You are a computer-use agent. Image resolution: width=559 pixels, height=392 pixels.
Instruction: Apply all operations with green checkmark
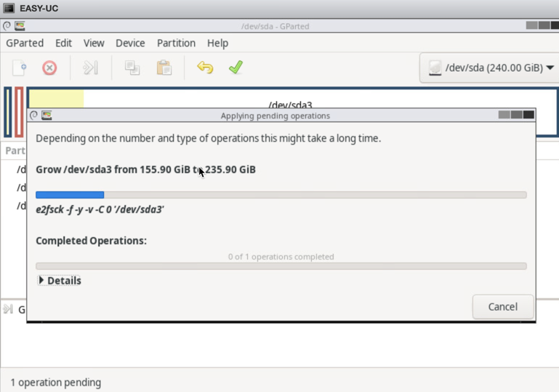tap(235, 68)
